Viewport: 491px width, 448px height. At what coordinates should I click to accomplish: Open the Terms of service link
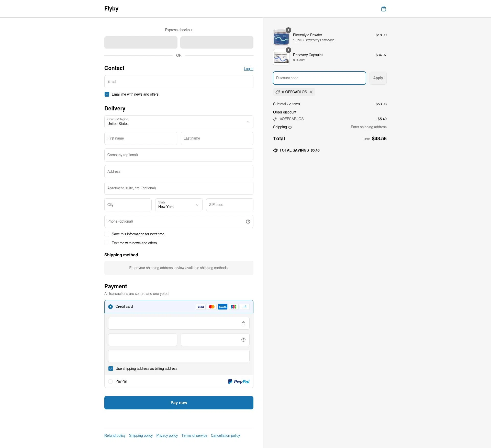pyautogui.click(x=194, y=435)
